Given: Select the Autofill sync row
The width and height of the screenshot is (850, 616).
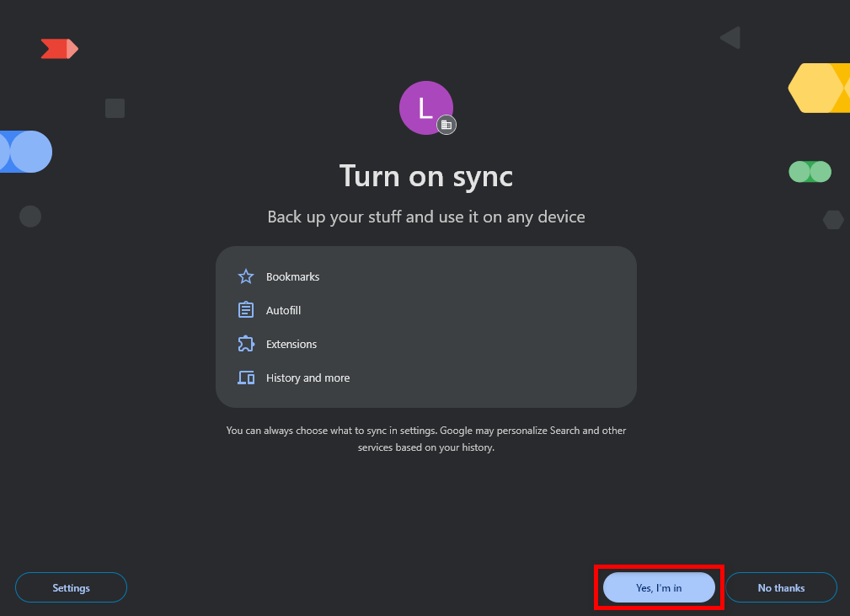Looking at the screenshot, I should pyautogui.click(x=283, y=310).
